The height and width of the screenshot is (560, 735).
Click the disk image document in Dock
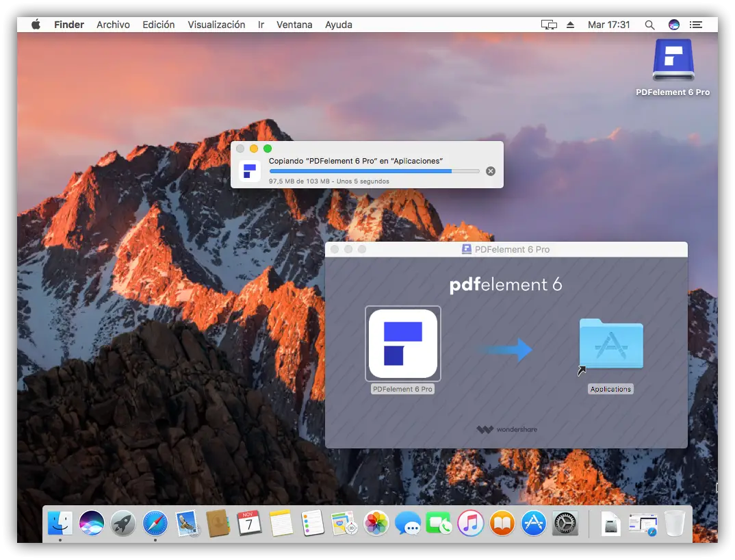click(610, 523)
